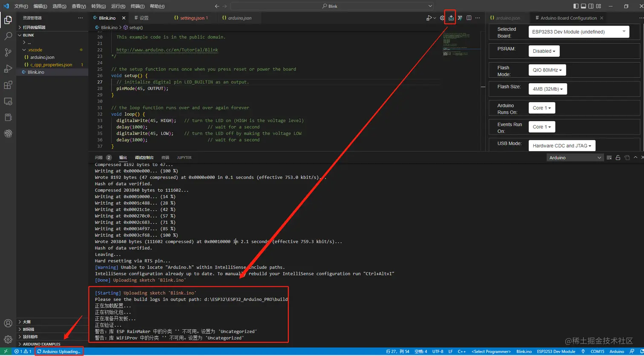The image size is (644, 356).
Task: Click errors and warnings count in status bar
Action: 23,352
